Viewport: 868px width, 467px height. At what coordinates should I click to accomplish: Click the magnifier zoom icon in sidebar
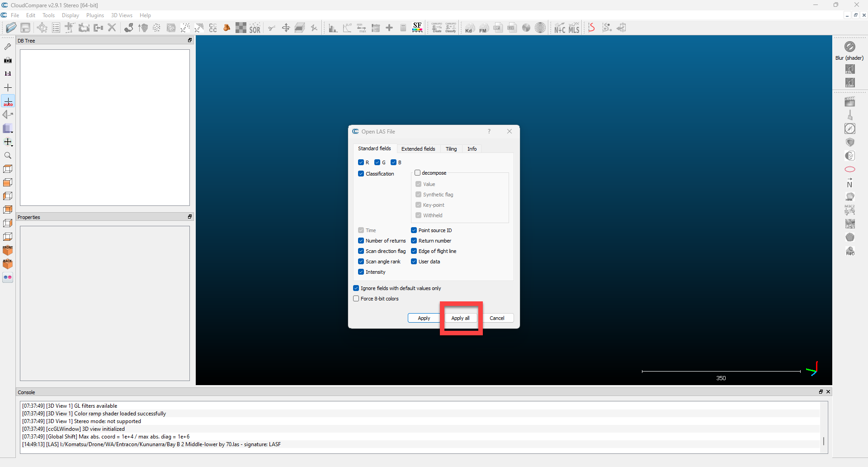(8, 156)
